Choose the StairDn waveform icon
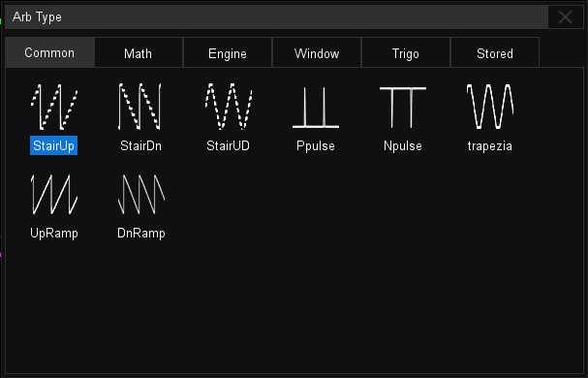The width and height of the screenshot is (588, 378). [x=140, y=107]
